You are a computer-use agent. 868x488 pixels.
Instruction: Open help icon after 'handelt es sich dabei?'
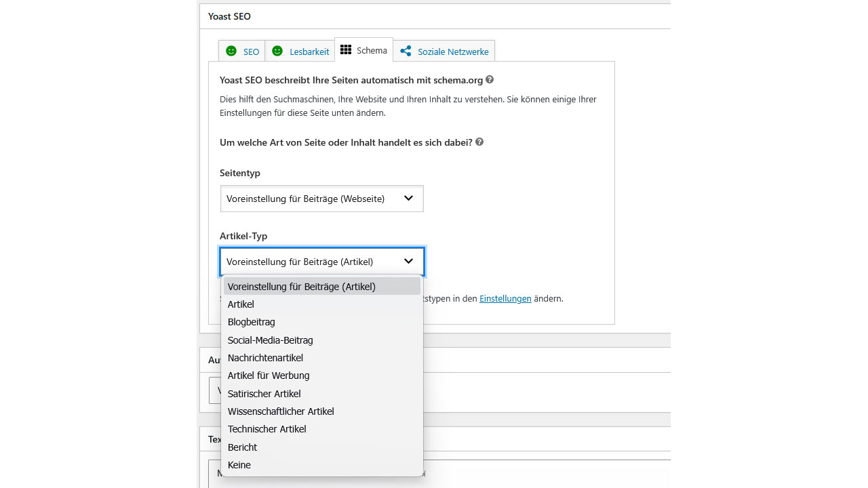[x=479, y=142]
